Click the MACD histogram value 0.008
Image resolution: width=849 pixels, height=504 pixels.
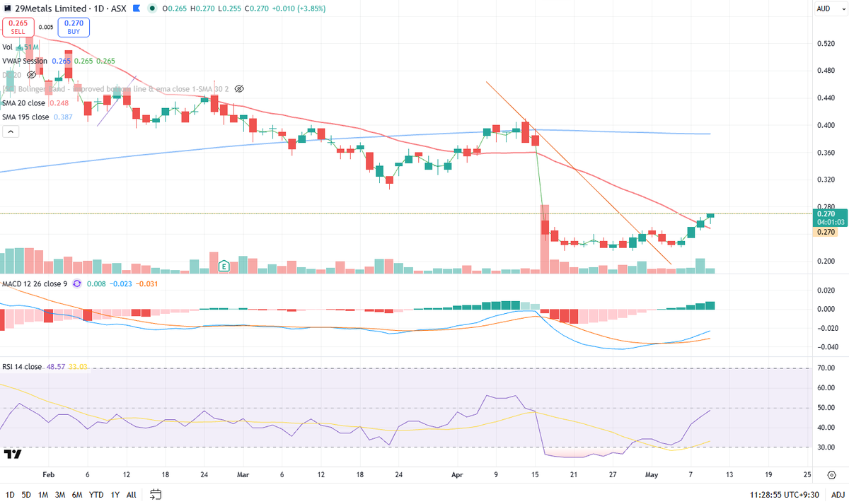(96, 284)
